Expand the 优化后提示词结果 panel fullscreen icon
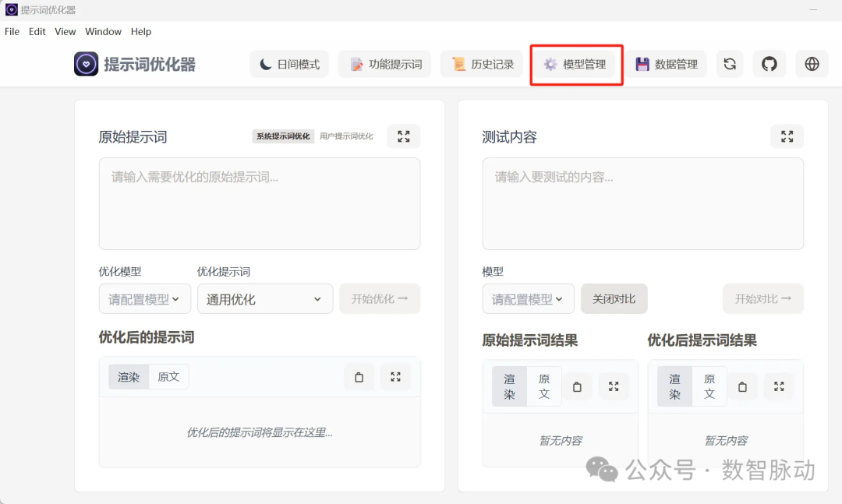 tap(779, 386)
